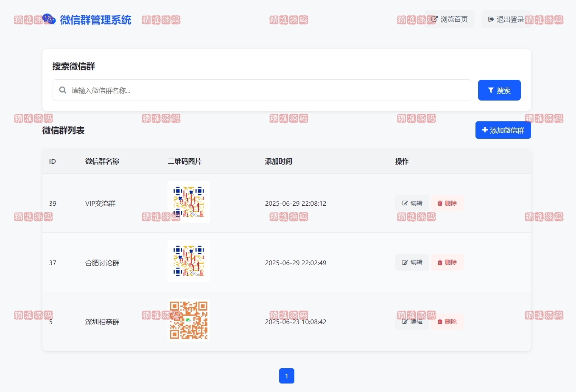The width and height of the screenshot is (576, 392).
Task: Click the 二维码图片 column header
Action: coord(185,161)
